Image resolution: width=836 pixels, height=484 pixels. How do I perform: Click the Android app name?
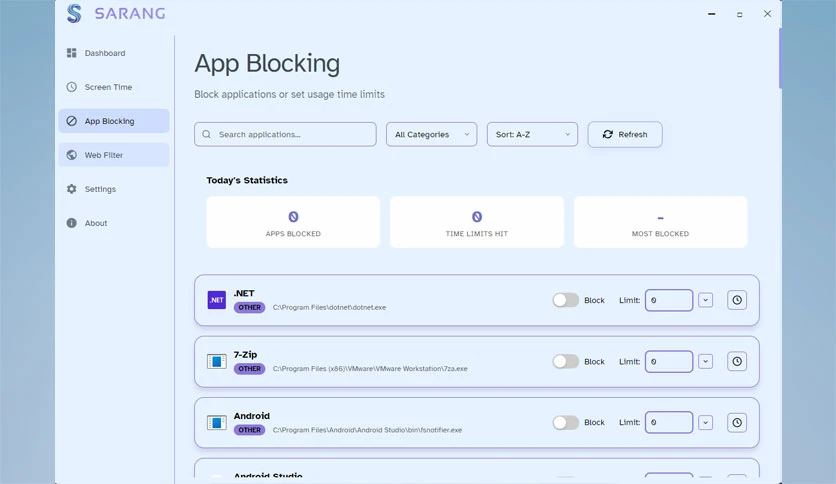(x=252, y=416)
